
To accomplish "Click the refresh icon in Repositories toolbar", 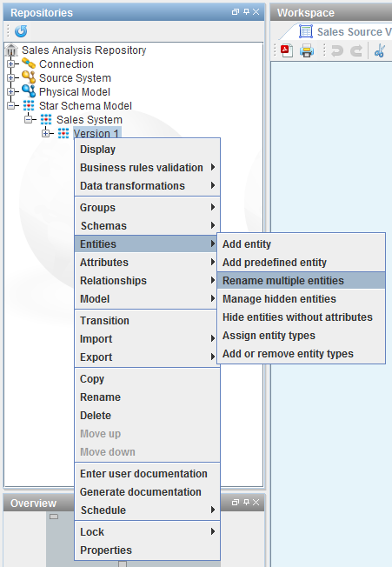I will coord(21,31).
